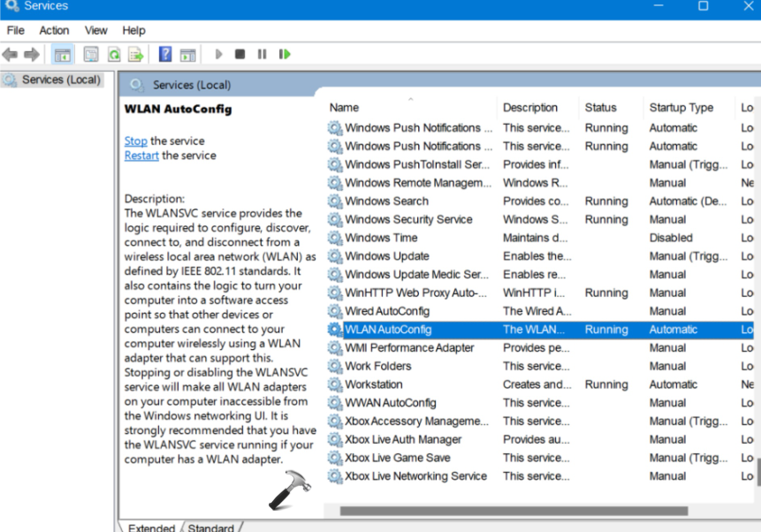Open the Help question mark icon

click(165, 54)
